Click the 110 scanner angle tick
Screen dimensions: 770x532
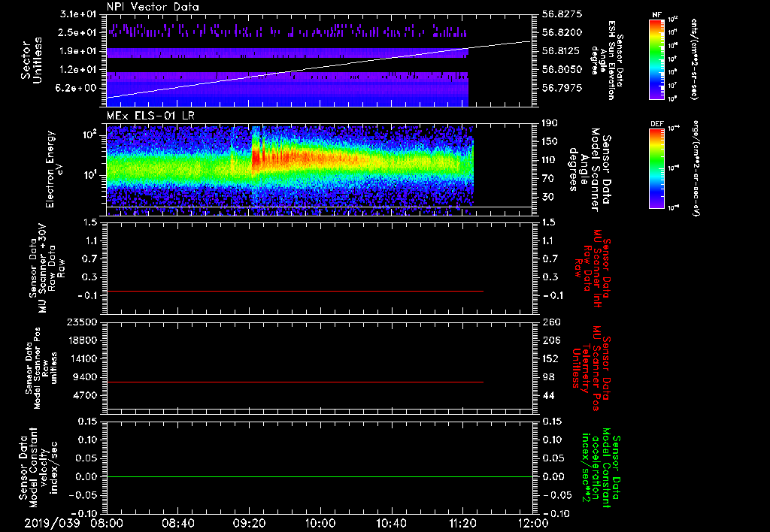pyautogui.click(x=550, y=160)
